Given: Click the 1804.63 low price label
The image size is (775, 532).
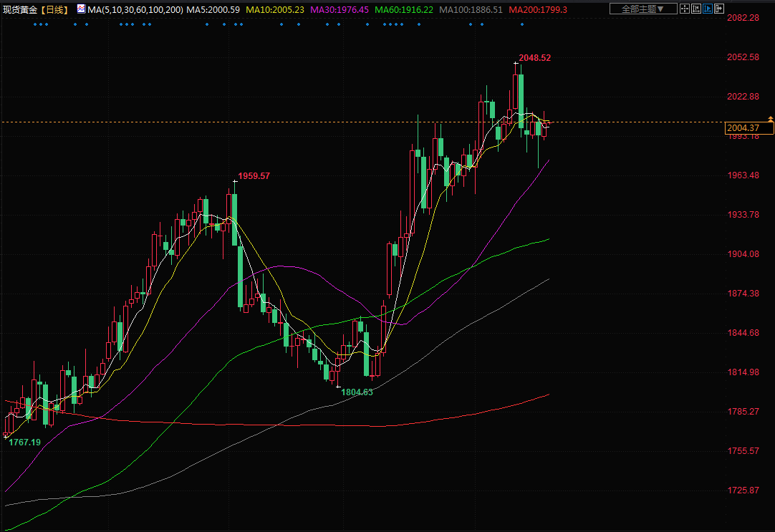Looking at the screenshot, I should 357,392.
